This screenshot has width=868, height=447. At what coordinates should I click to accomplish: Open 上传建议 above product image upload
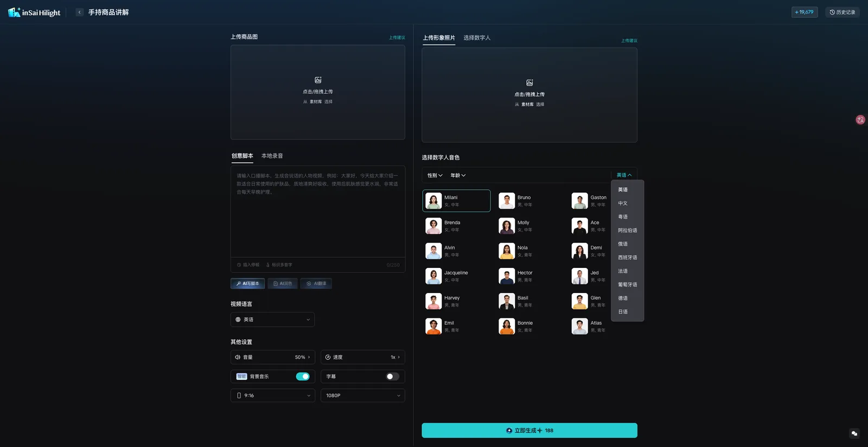click(397, 37)
